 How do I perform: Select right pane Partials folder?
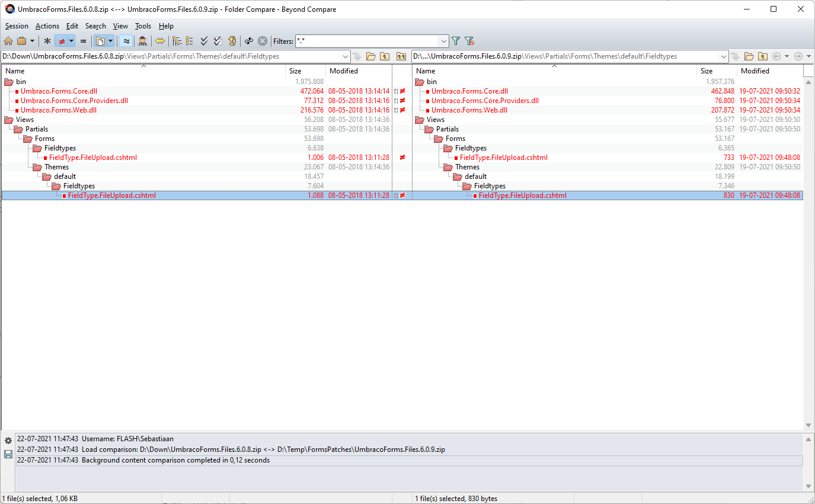click(x=447, y=129)
